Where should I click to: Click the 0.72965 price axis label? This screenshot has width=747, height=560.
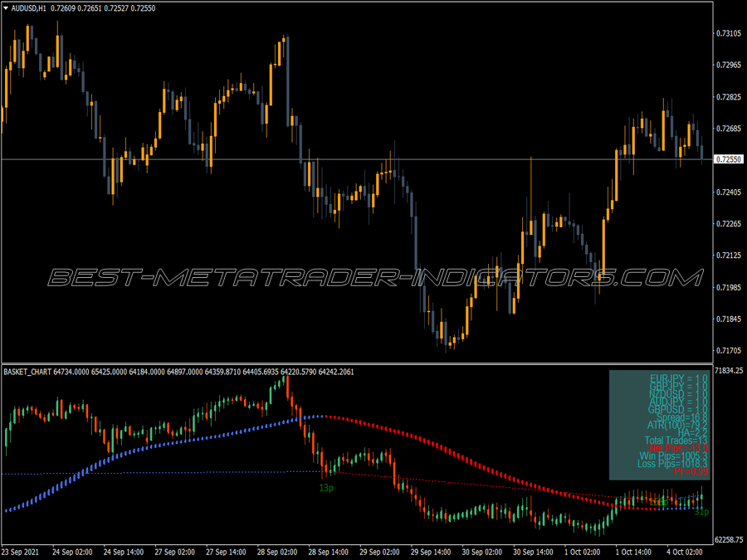pyautogui.click(x=729, y=65)
